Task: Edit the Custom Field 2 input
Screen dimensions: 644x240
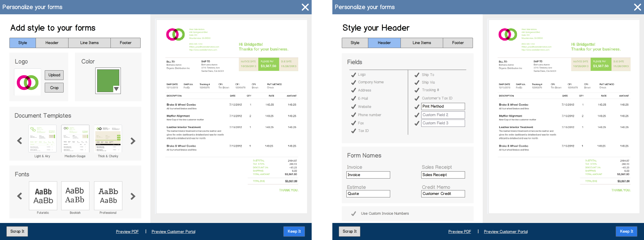Action: (443, 115)
